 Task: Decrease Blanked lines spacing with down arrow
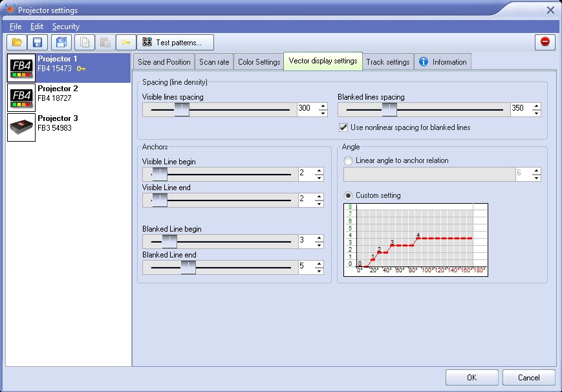coord(536,113)
